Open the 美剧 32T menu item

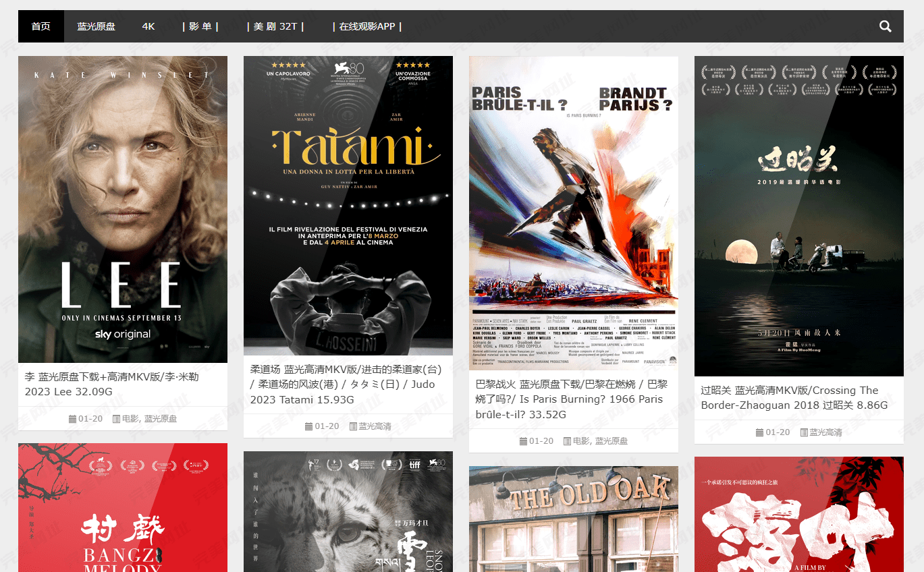click(275, 26)
